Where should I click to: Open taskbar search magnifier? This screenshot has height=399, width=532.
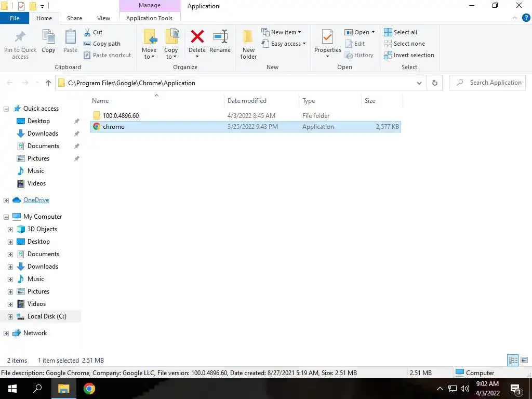pos(37,389)
